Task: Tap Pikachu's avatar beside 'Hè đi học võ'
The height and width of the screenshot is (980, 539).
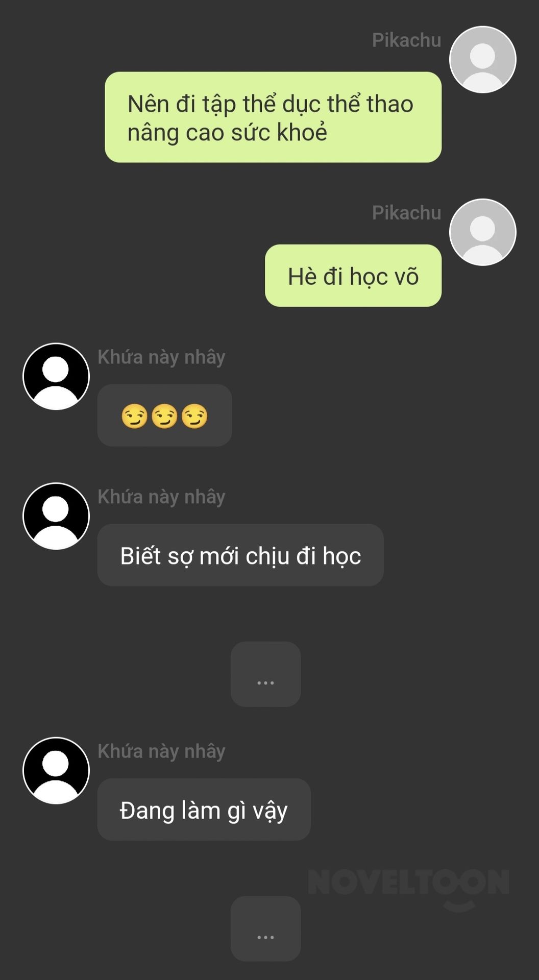Action: click(x=482, y=232)
